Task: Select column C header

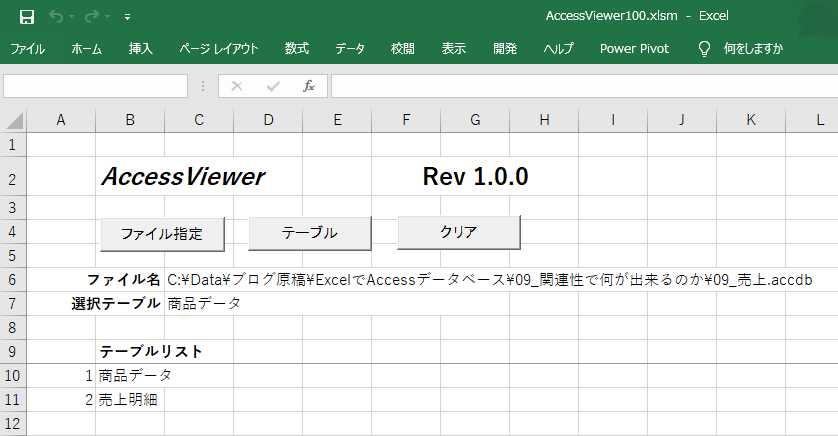Action: point(199,120)
